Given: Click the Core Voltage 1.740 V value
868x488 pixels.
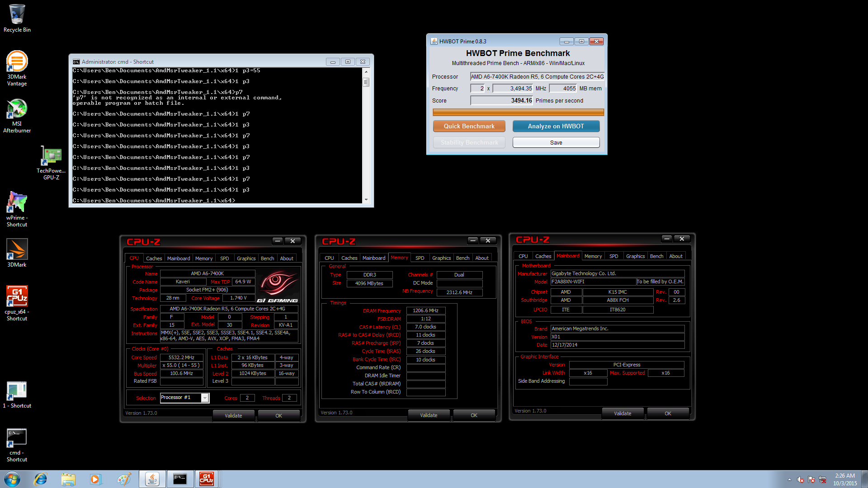Looking at the screenshot, I should point(238,298).
